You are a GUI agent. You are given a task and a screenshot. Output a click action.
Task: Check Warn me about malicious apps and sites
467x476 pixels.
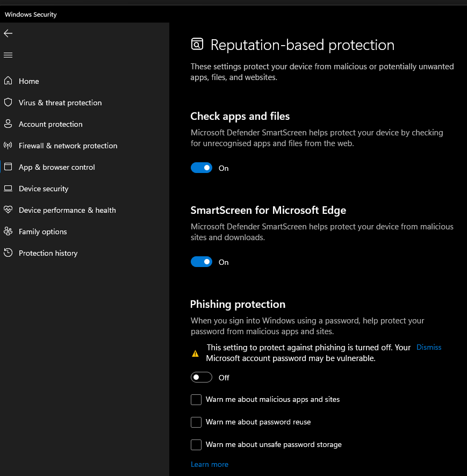coord(196,400)
